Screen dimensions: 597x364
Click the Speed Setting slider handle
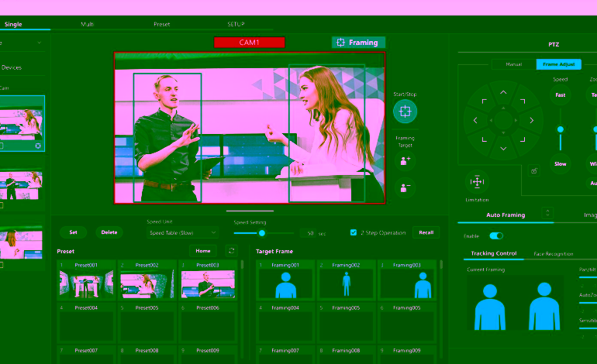[x=262, y=233]
